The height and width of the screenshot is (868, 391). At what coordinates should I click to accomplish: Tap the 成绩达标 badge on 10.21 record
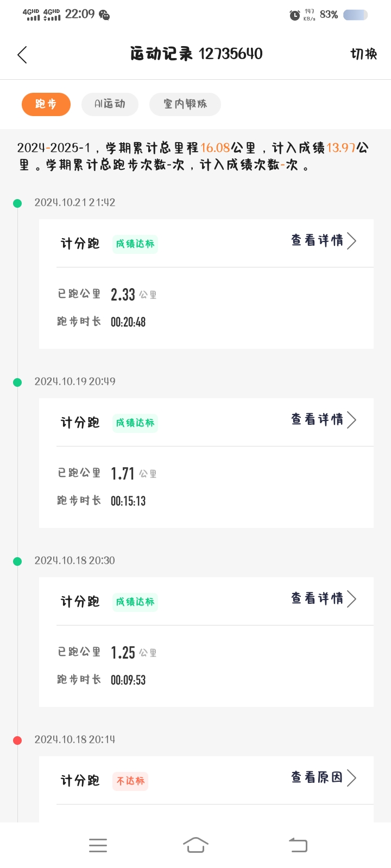coord(135,244)
